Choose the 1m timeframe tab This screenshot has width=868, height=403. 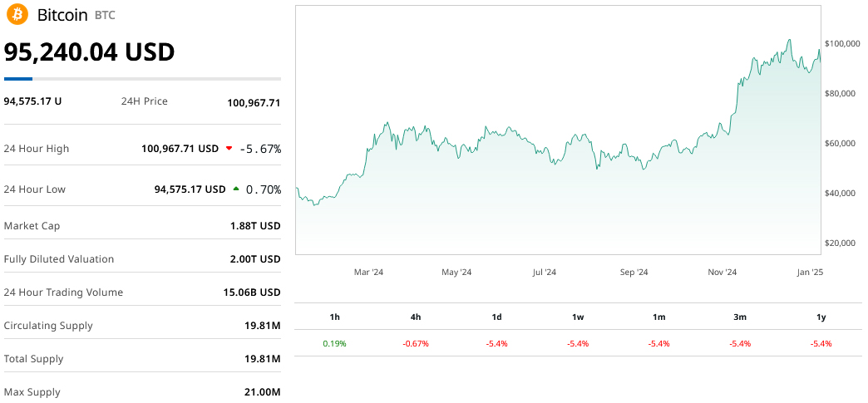(658, 317)
